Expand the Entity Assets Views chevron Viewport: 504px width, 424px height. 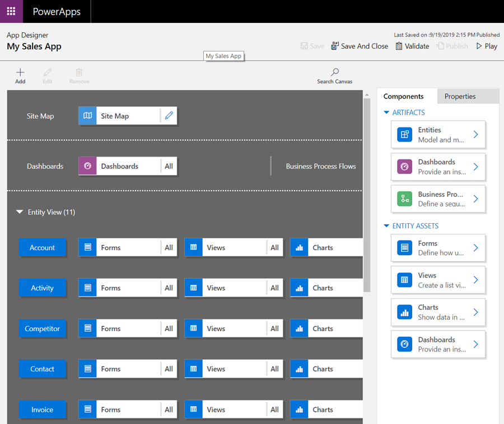point(475,280)
